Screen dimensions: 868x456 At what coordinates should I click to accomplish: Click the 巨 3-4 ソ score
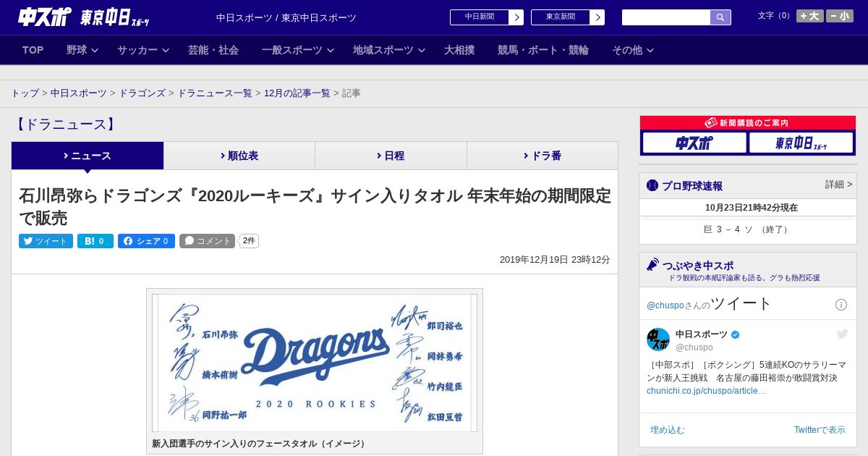point(748,229)
